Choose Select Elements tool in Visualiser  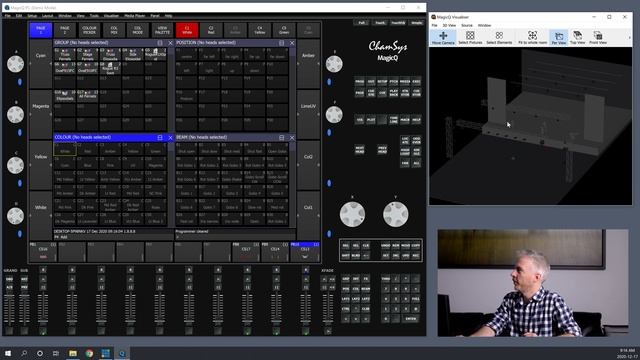pyautogui.click(x=499, y=38)
